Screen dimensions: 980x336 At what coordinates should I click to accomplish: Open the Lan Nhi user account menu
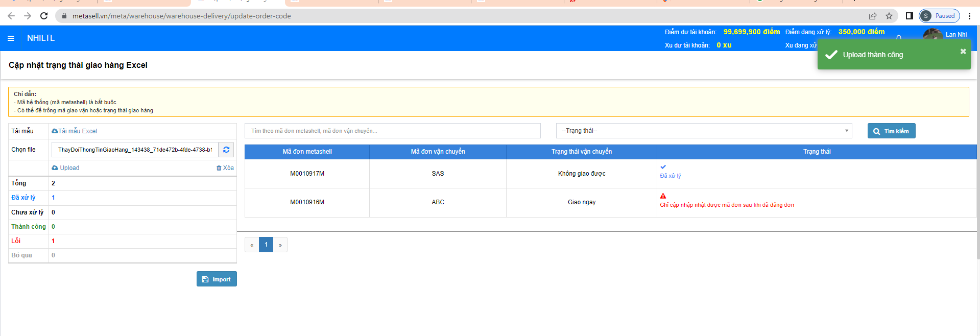point(955,35)
